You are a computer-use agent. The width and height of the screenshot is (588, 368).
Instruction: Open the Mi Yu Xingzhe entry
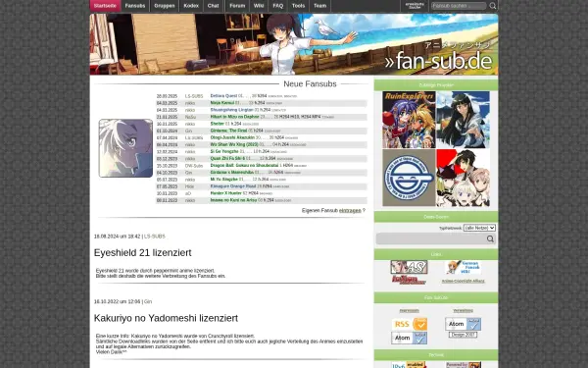(x=223, y=180)
